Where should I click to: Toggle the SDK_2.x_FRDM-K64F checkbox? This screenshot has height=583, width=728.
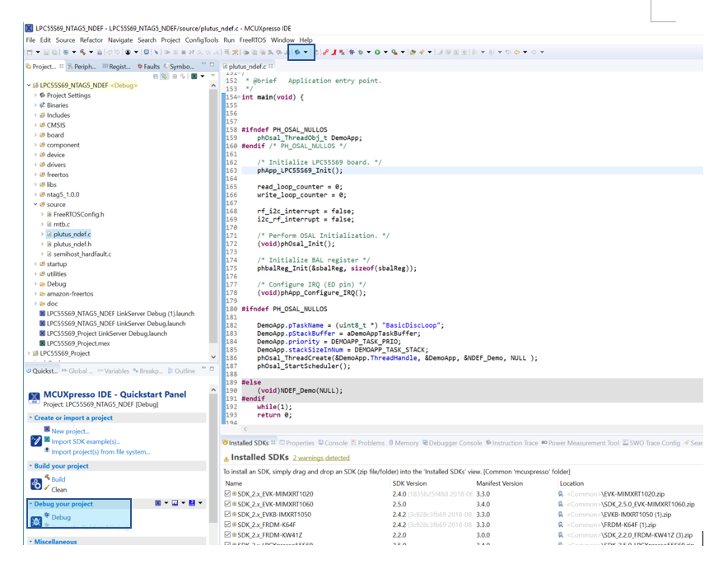coord(228,524)
